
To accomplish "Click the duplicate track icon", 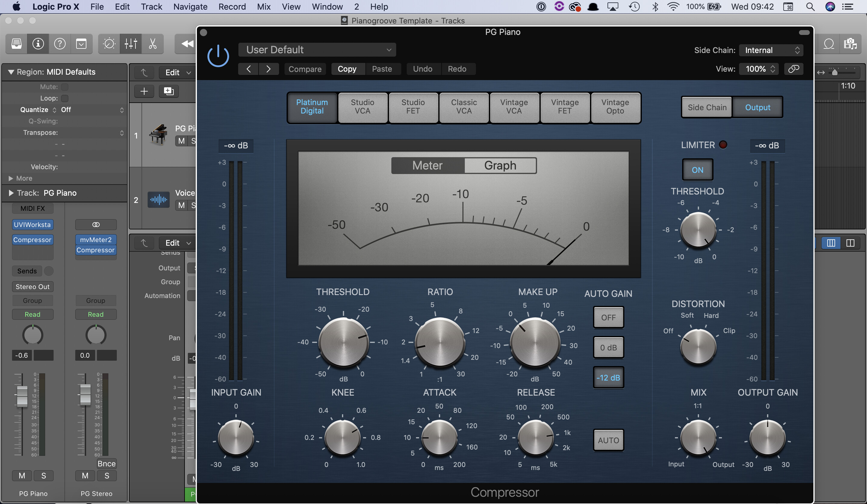I will (169, 91).
